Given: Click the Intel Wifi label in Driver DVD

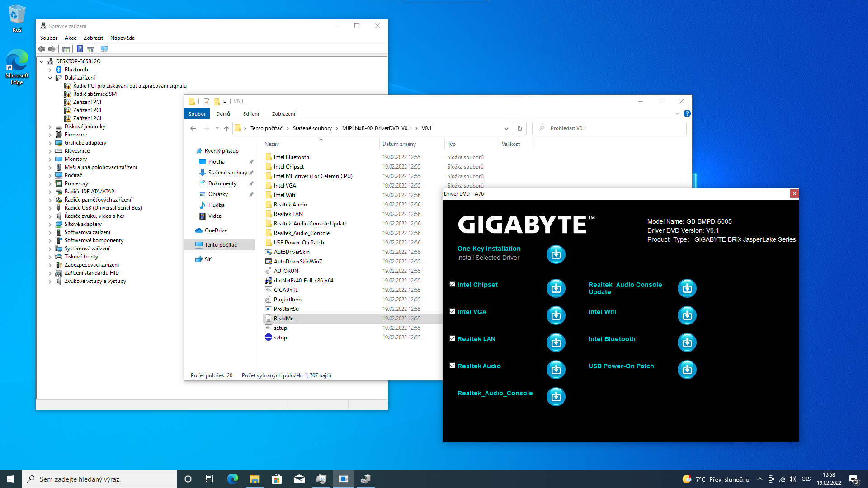Looking at the screenshot, I should (x=602, y=312).
